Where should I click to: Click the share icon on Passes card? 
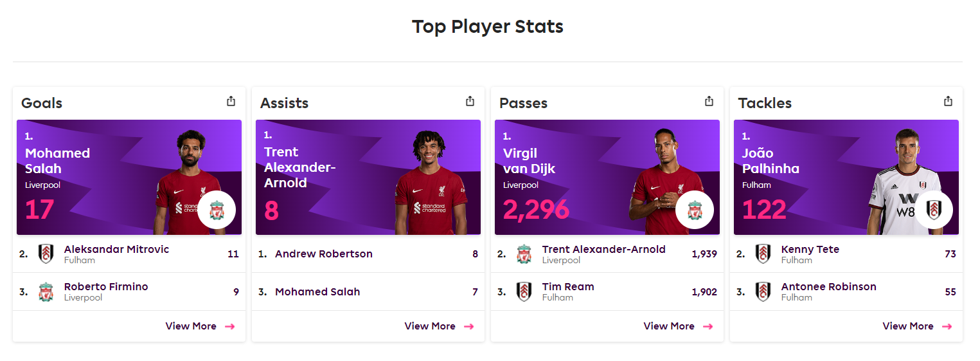[709, 101]
